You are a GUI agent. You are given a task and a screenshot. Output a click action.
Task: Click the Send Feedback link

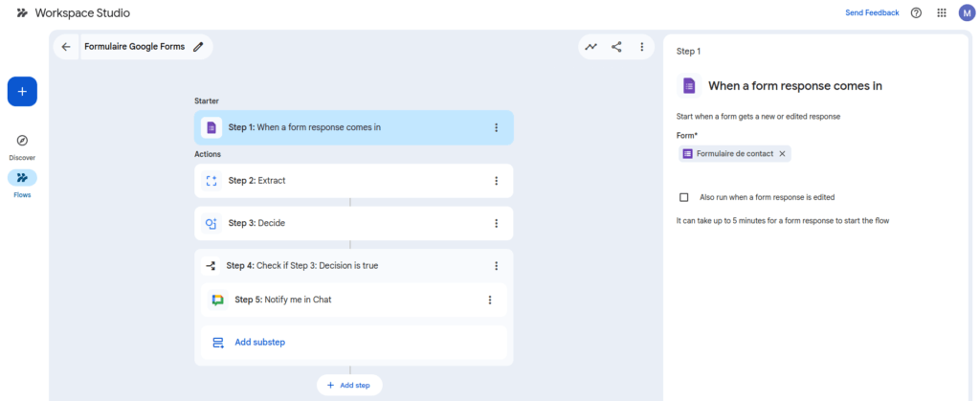872,12
